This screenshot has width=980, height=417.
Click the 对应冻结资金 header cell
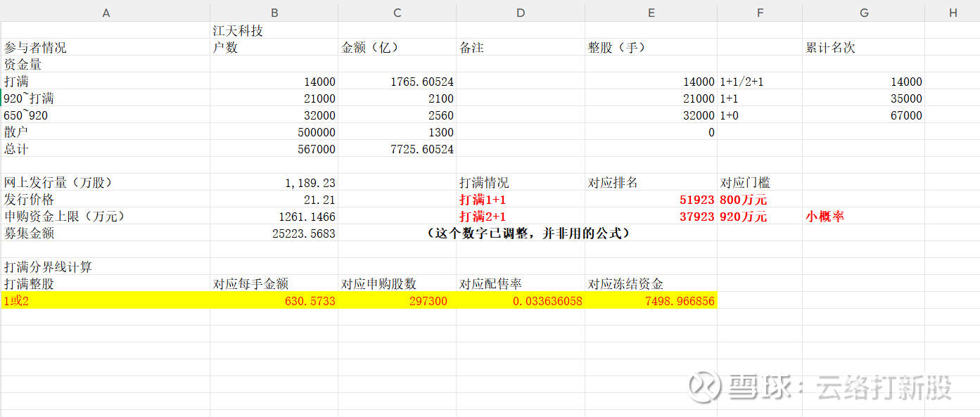pyautogui.click(x=651, y=283)
